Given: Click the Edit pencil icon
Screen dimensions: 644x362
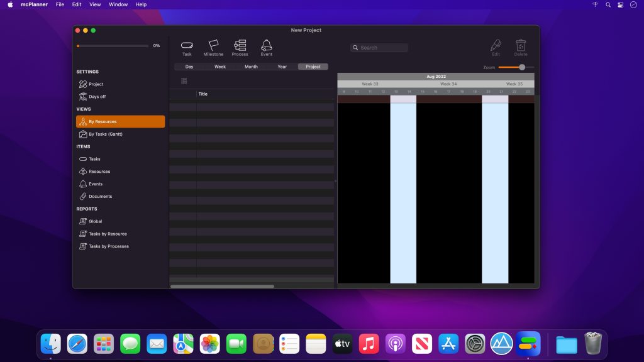Looking at the screenshot, I should [496, 47].
